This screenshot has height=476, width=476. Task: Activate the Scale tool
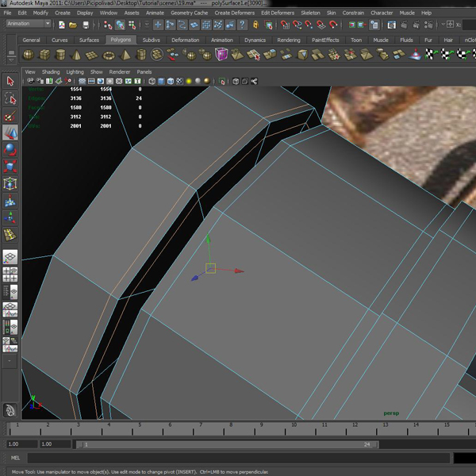[x=10, y=167]
